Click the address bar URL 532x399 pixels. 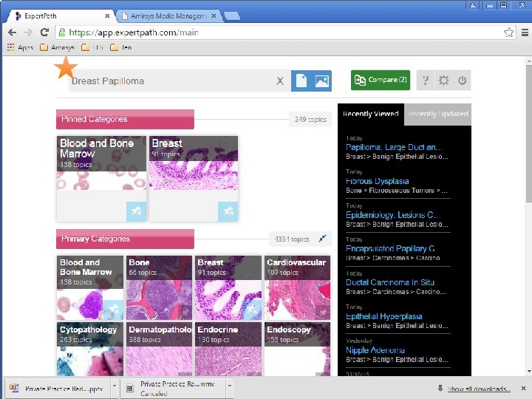(134, 33)
